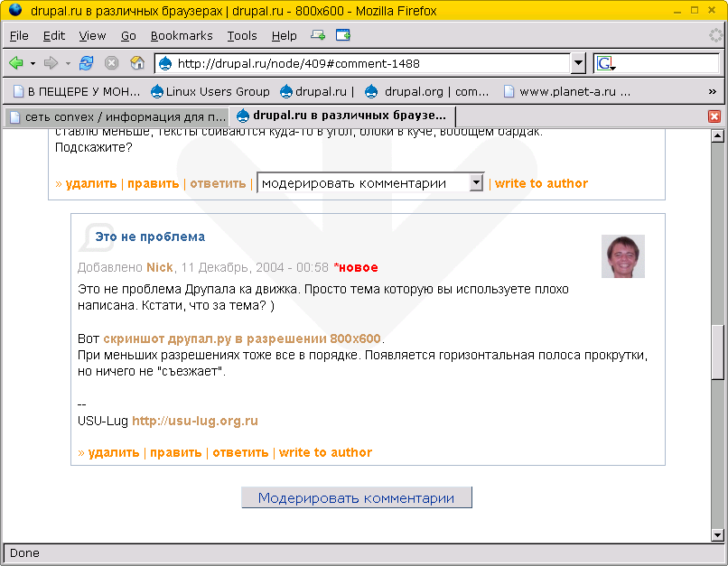Open скриншот друпал.ру в разрешении 800x600 link

point(242,339)
